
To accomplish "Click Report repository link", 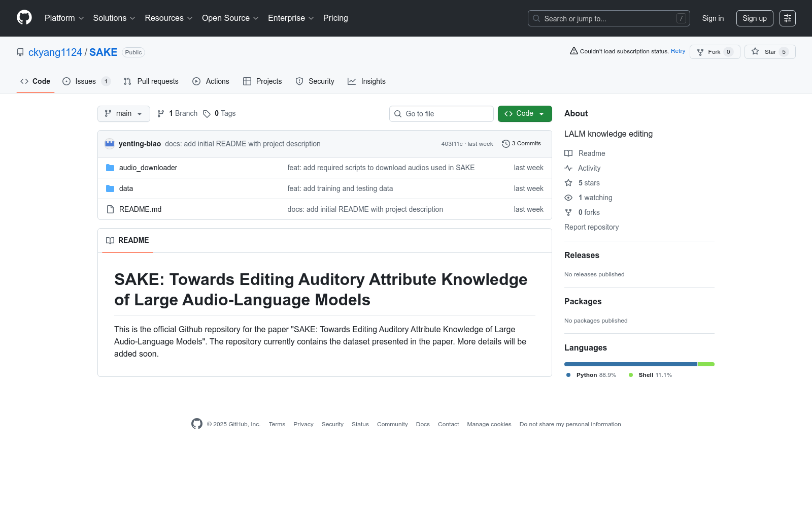I will [591, 227].
